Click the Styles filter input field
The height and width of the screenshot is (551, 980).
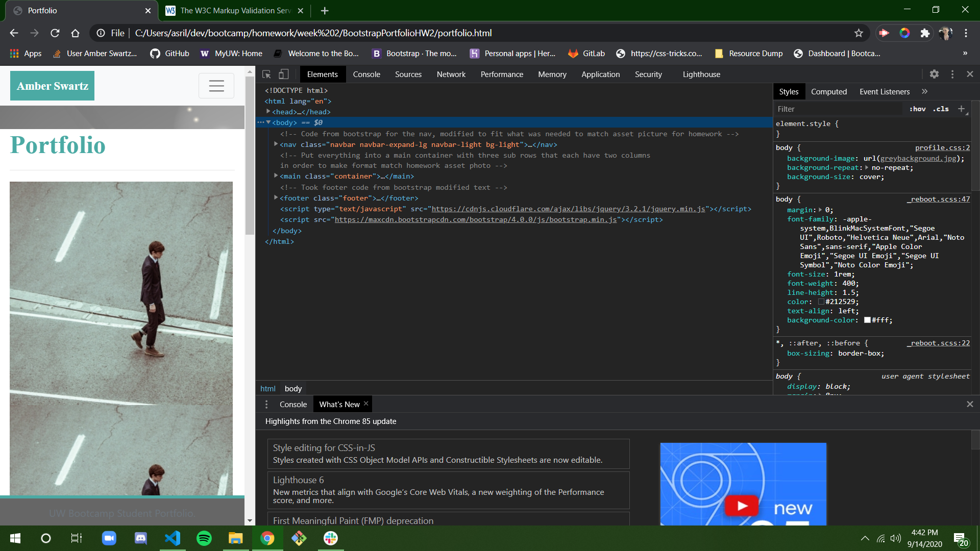(838, 109)
